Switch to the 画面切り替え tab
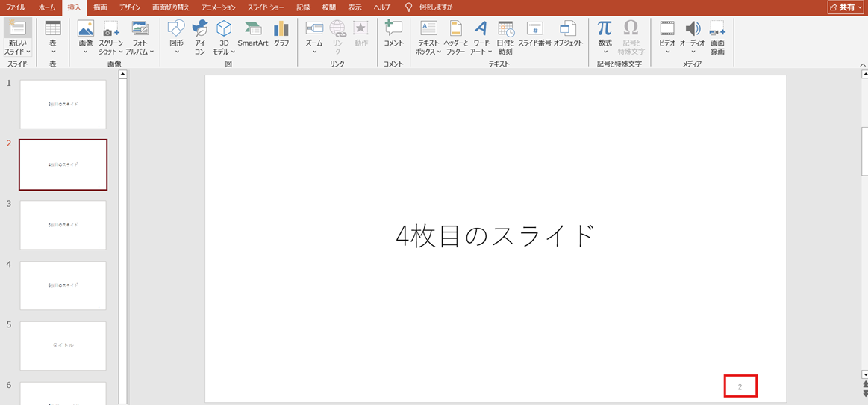The width and height of the screenshot is (868, 405). 171,7
